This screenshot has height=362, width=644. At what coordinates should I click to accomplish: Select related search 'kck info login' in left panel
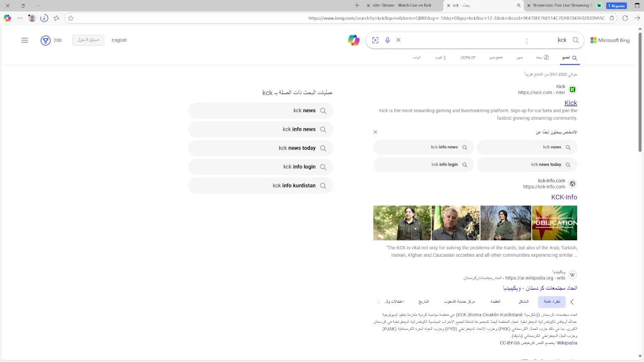coord(261,167)
